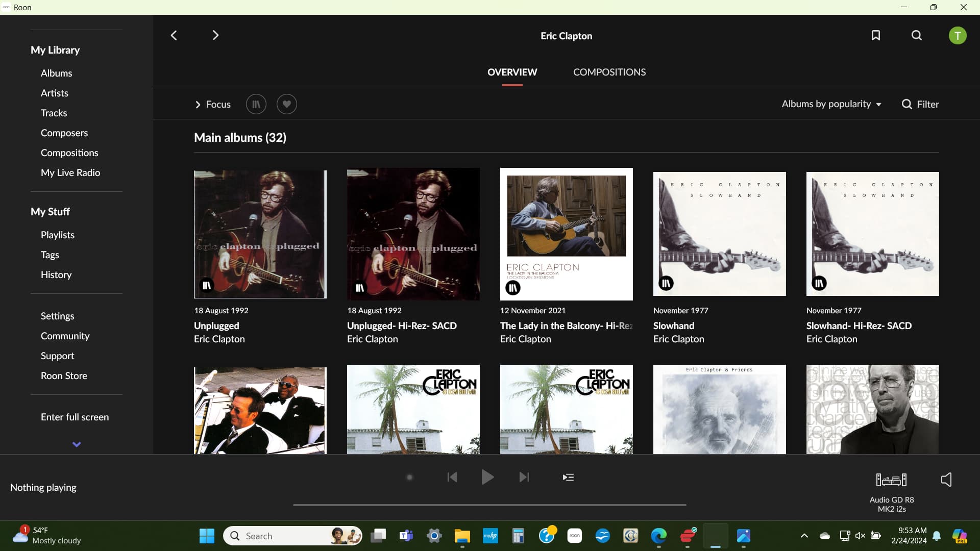Open The Lady in the Balcony cover

pyautogui.click(x=567, y=234)
